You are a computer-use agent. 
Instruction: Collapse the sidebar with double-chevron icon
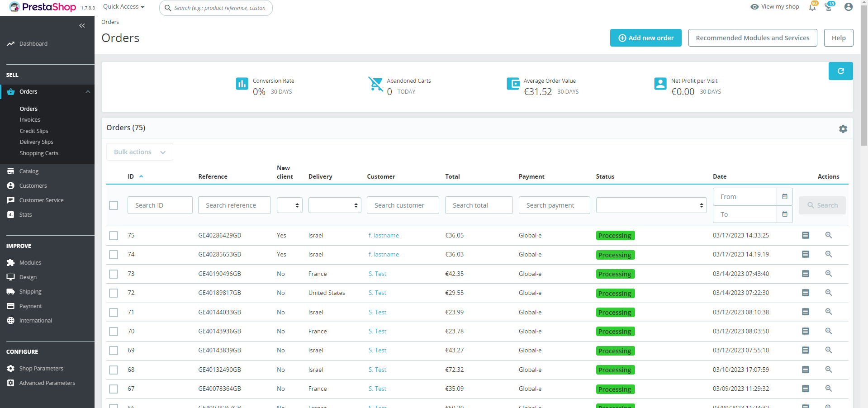click(x=82, y=26)
